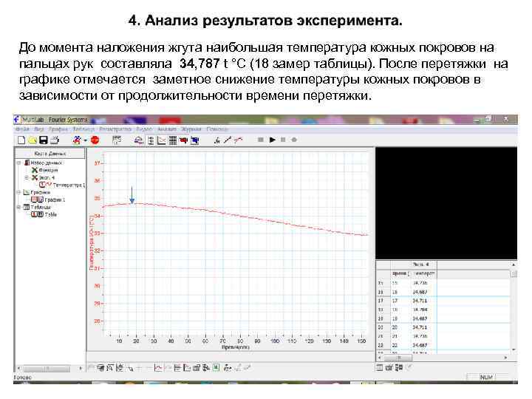Select row 18 in the data table
Viewport: 532px width, 399px height.
[x=443, y=310]
